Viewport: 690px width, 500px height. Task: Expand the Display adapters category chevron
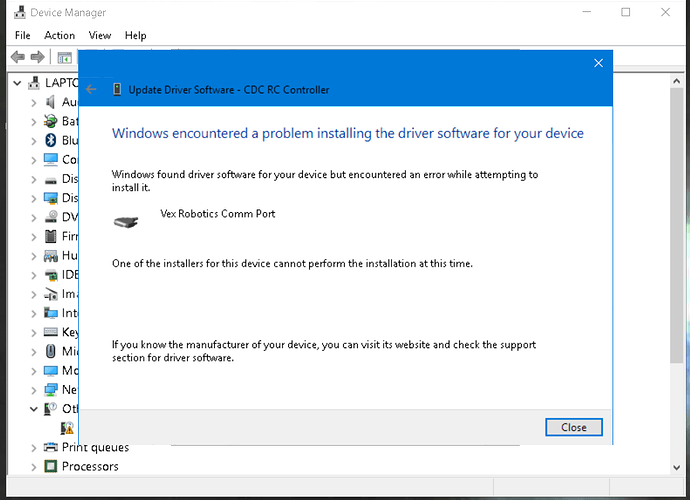click(x=34, y=199)
